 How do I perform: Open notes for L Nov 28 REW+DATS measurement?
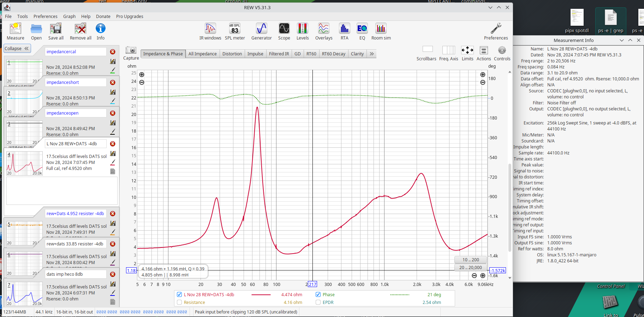click(113, 171)
